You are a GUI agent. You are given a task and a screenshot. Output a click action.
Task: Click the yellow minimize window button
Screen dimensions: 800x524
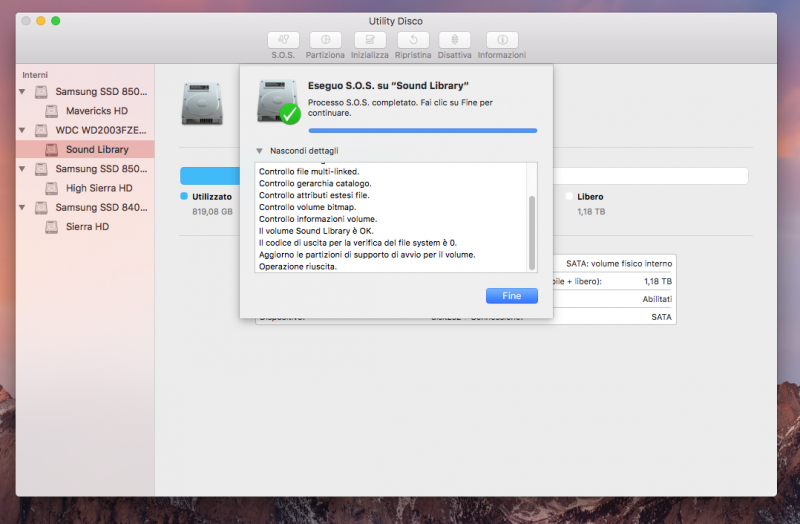coord(41,21)
